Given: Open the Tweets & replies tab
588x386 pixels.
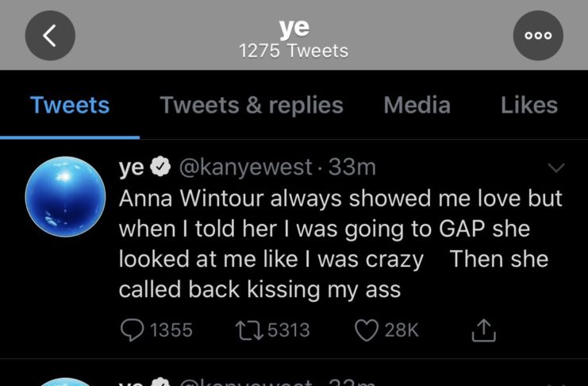Looking at the screenshot, I should [252, 105].
